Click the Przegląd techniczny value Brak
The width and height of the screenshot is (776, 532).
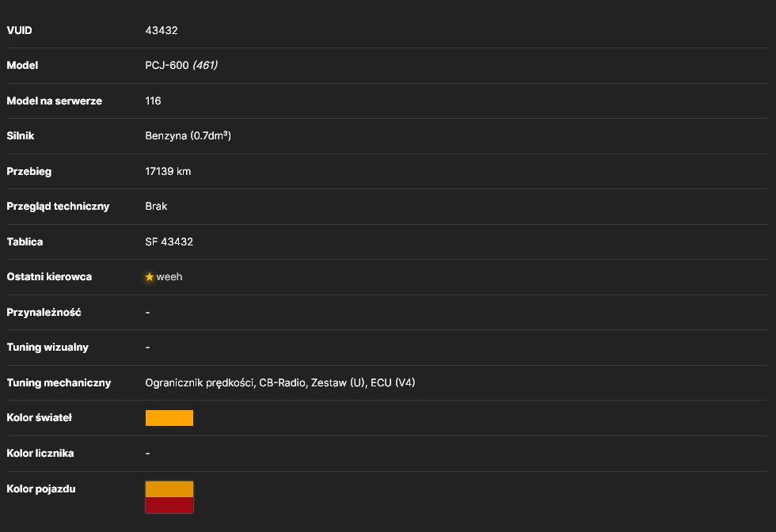[156, 207]
